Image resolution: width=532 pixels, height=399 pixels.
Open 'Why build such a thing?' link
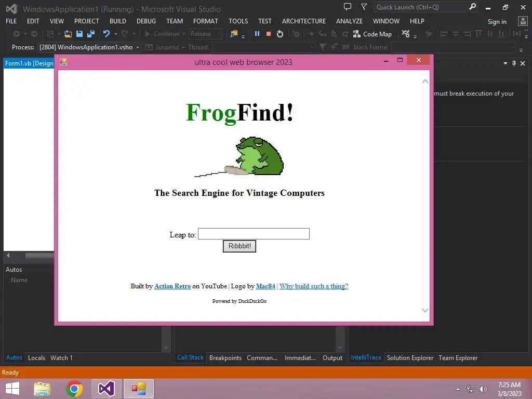[x=314, y=286]
